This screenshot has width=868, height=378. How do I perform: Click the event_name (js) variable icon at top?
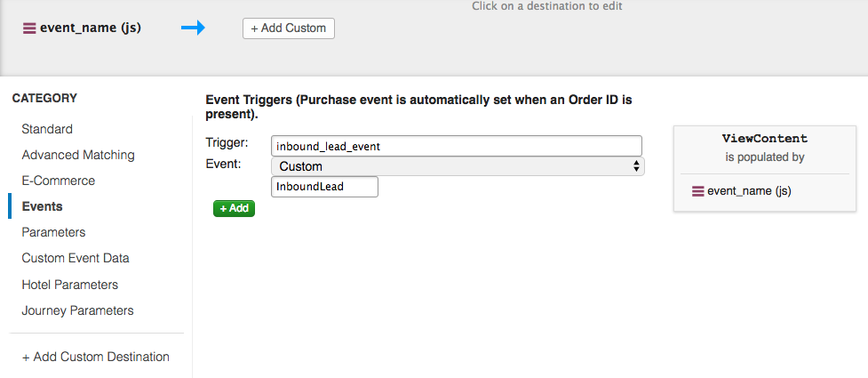[x=29, y=28]
